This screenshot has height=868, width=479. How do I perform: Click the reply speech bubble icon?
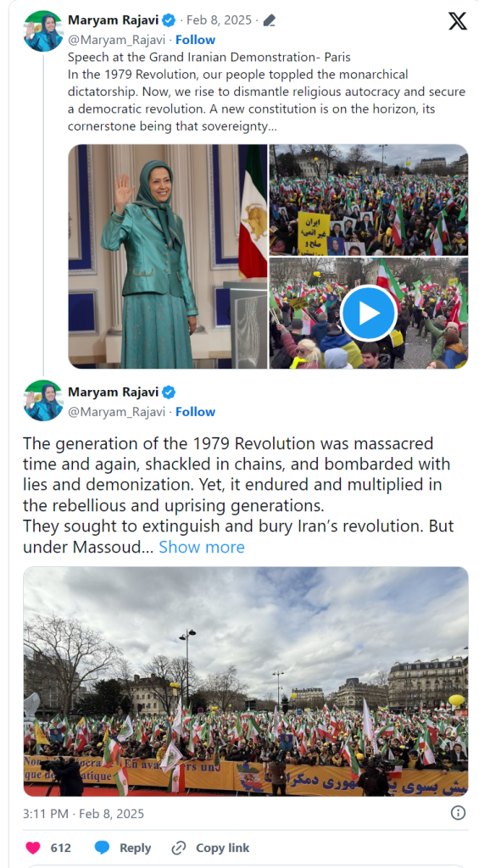102,848
